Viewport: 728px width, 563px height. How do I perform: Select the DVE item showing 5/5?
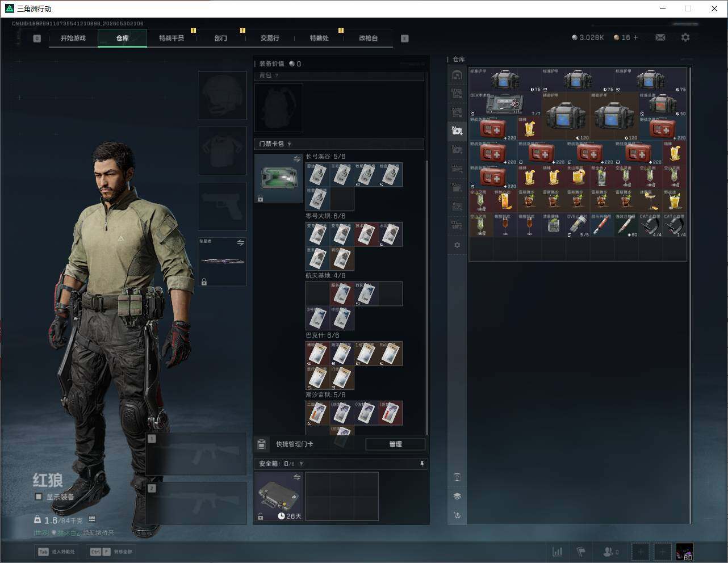point(578,225)
